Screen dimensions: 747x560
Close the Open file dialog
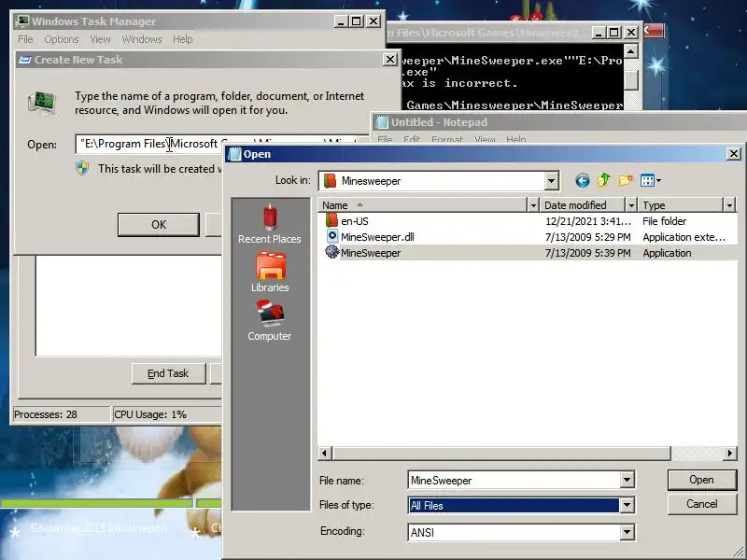pyautogui.click(x=734, y=154)
